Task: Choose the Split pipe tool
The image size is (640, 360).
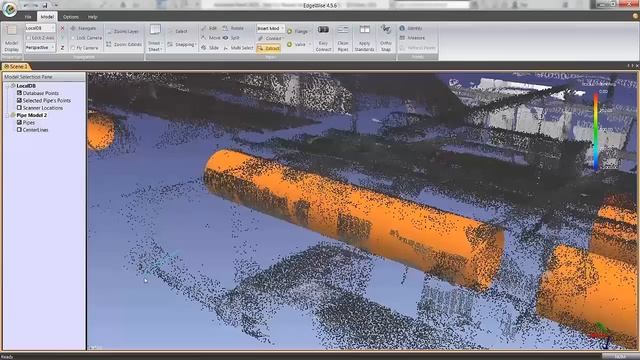Action: pyautogui.click(x=231, y=38)
